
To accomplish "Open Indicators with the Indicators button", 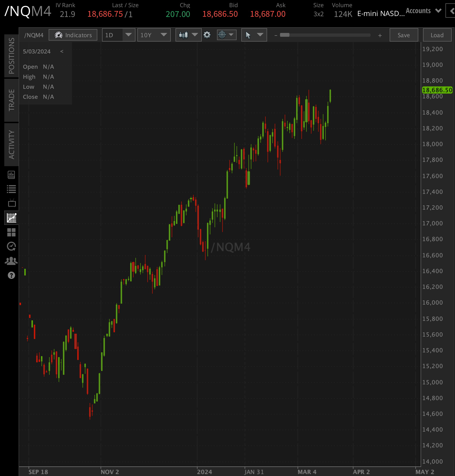I will point(73,35).
